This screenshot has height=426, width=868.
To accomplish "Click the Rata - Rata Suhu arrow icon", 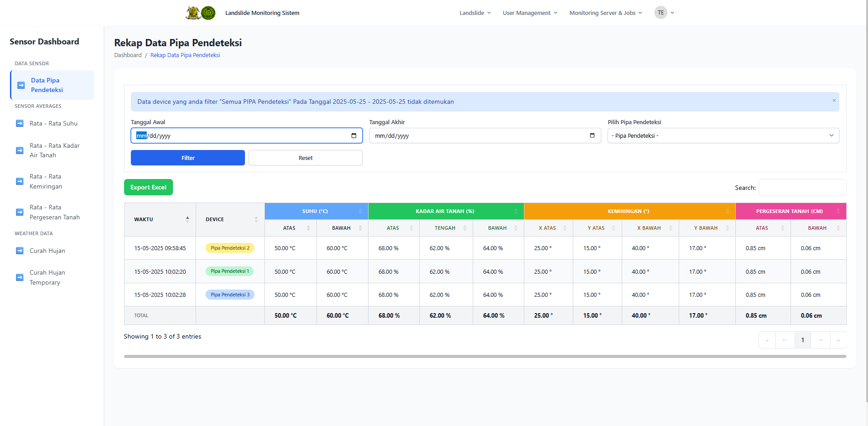I will coord(20,123).
